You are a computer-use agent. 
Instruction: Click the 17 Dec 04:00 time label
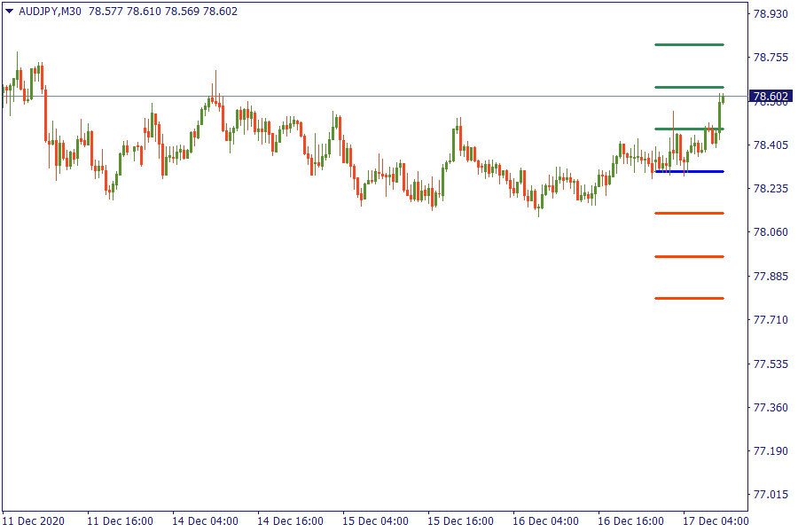point(716,520)
